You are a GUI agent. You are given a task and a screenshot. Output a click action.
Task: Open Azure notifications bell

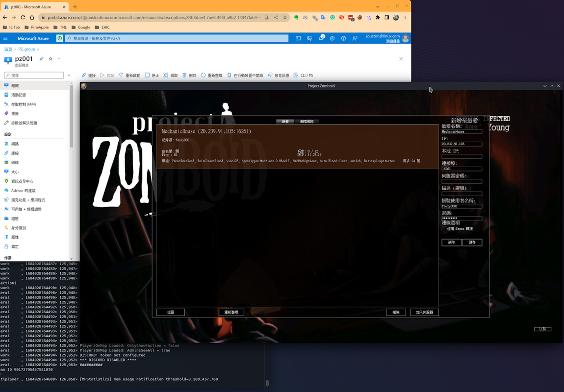click(x=321, y=38)
